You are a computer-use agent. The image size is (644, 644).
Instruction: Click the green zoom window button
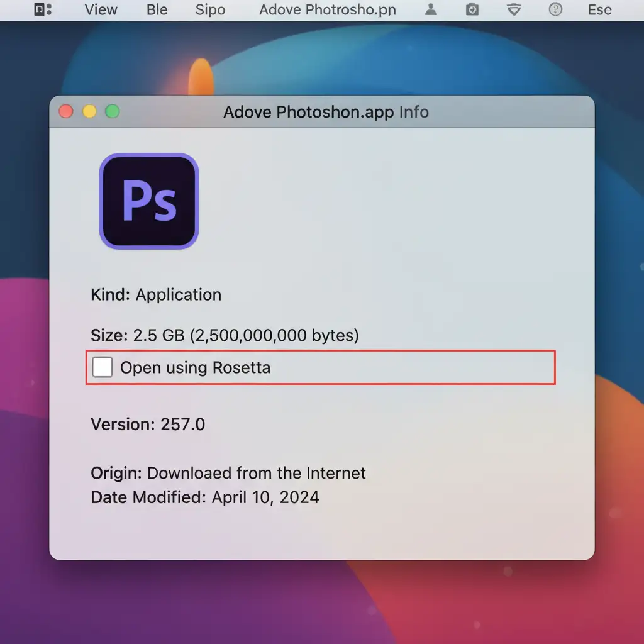pyautogui.click(x=113, y=112)
